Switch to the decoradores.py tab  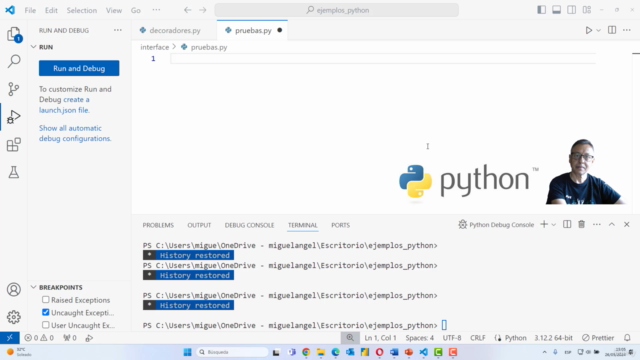(174, 31)
